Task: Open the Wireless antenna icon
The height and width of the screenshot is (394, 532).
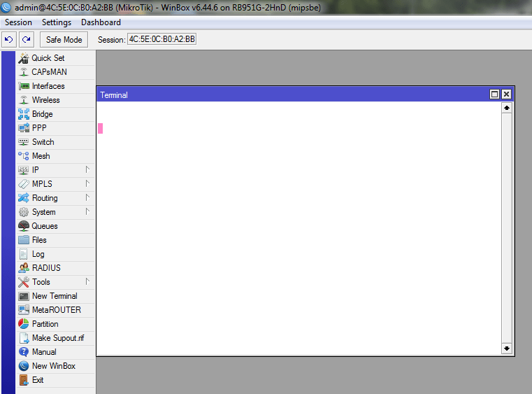Action: click(24, 100)
